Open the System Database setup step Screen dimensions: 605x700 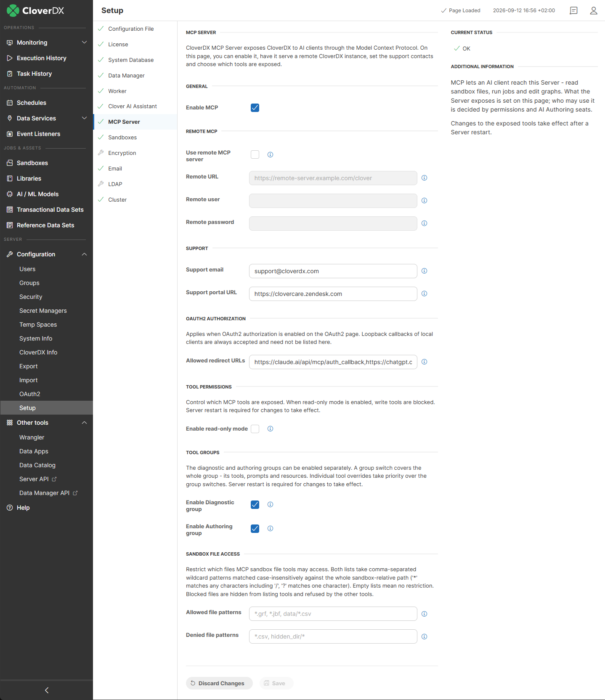pyautogui.click(x=135, y=60)
